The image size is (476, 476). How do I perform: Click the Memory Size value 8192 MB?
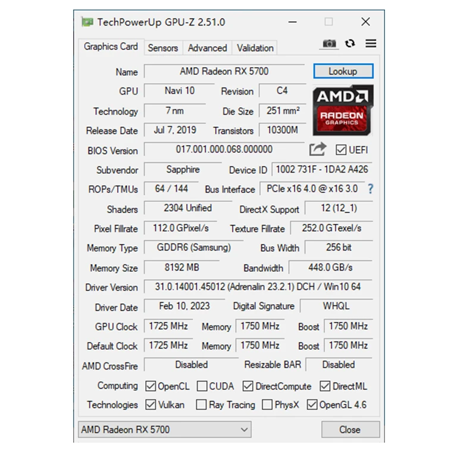[182, 267]
